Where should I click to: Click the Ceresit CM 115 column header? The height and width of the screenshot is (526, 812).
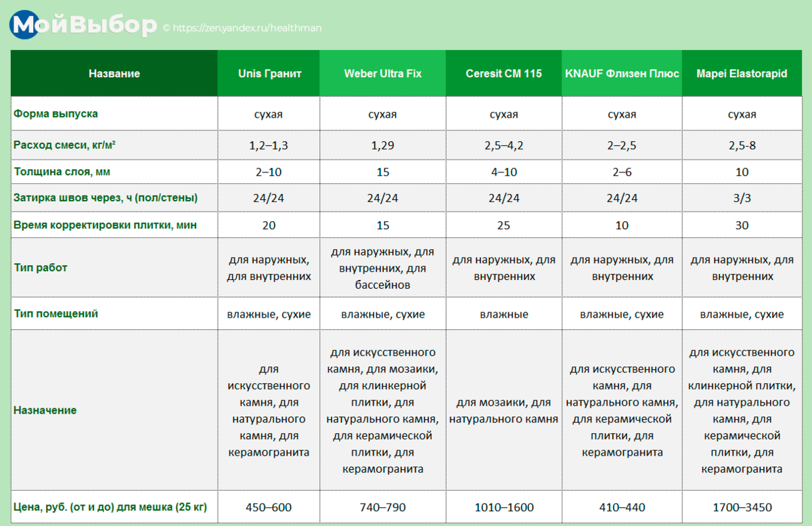pyautogui.click(x=503, y=74)
